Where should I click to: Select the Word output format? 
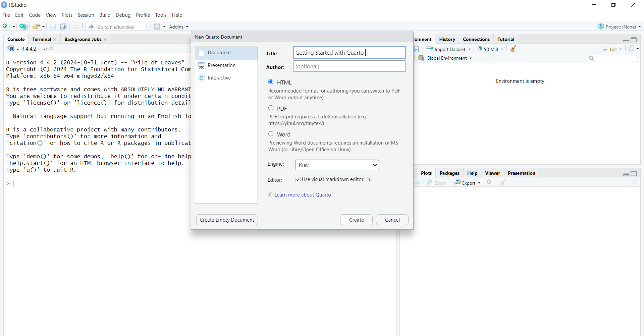pos(271,134)
